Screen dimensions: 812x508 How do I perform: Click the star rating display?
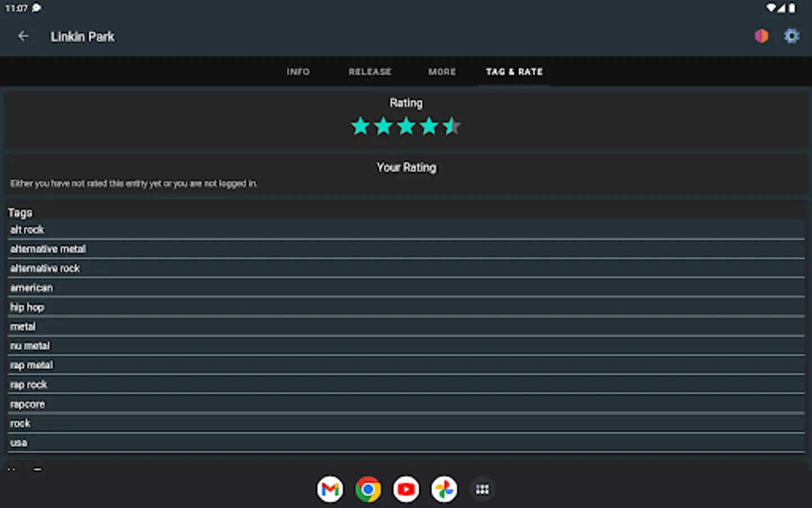coord(406,126)
